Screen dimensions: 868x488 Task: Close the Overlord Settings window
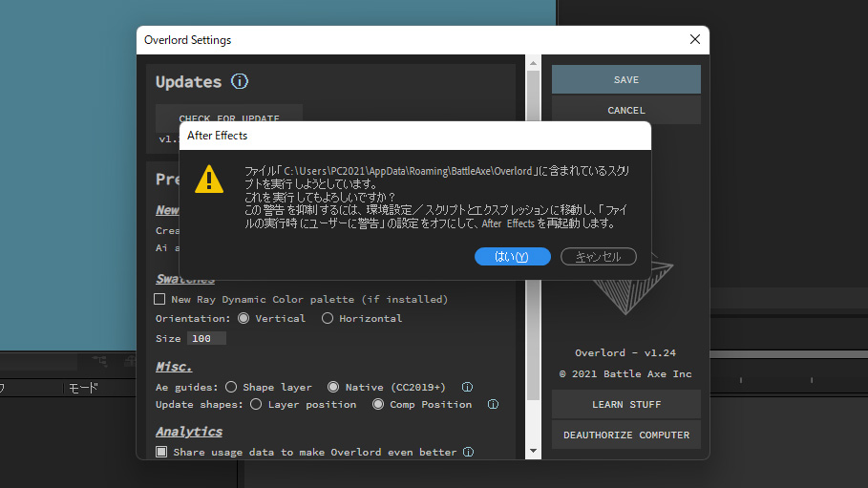[x=695, y=39]
